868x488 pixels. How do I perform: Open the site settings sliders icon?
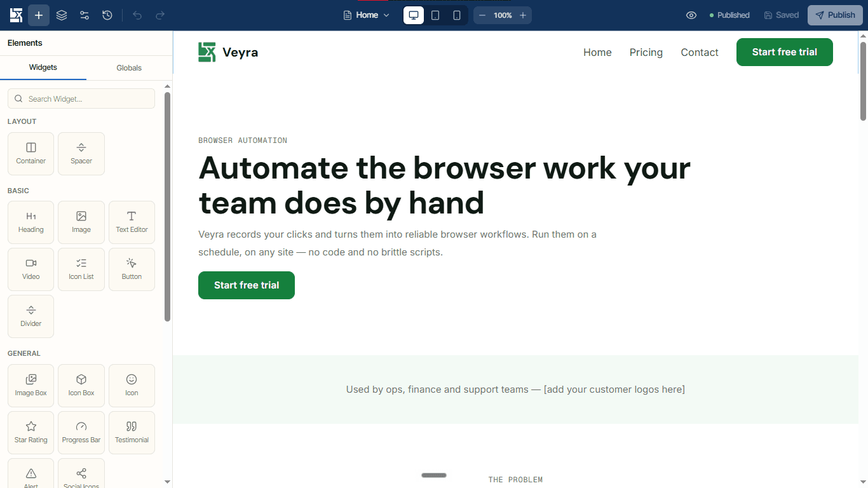(85, 15)
